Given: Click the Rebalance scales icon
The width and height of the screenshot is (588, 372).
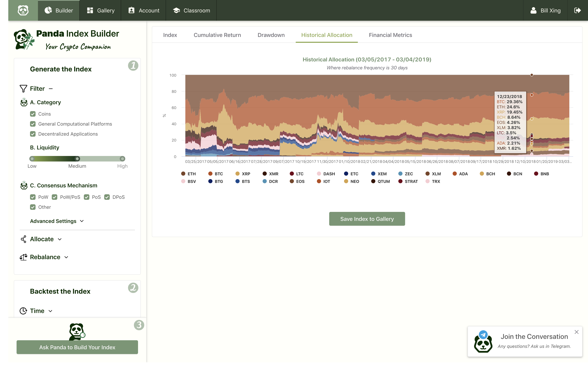Looking at the screenshot, I should click(x=23, y=257).
